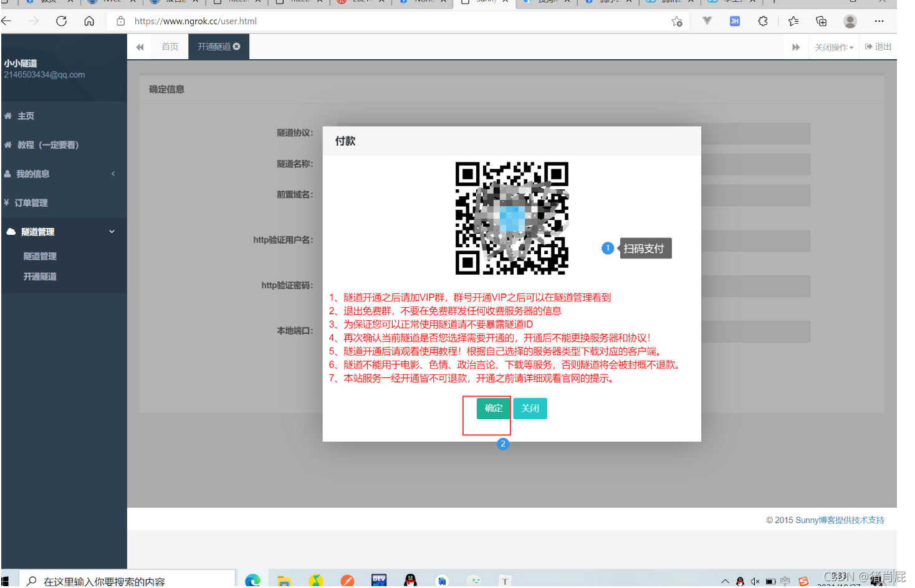
Task: Select 开通隧道 submenu item
Action: pos(40,277)
